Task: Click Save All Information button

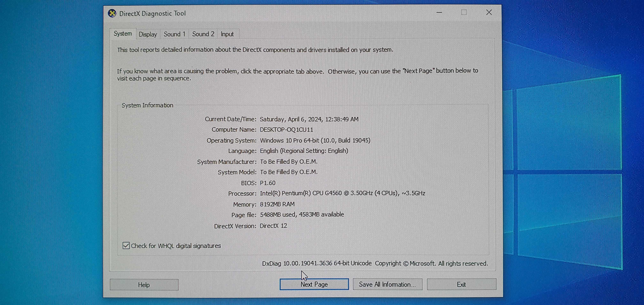Action: tap(387, 284)
